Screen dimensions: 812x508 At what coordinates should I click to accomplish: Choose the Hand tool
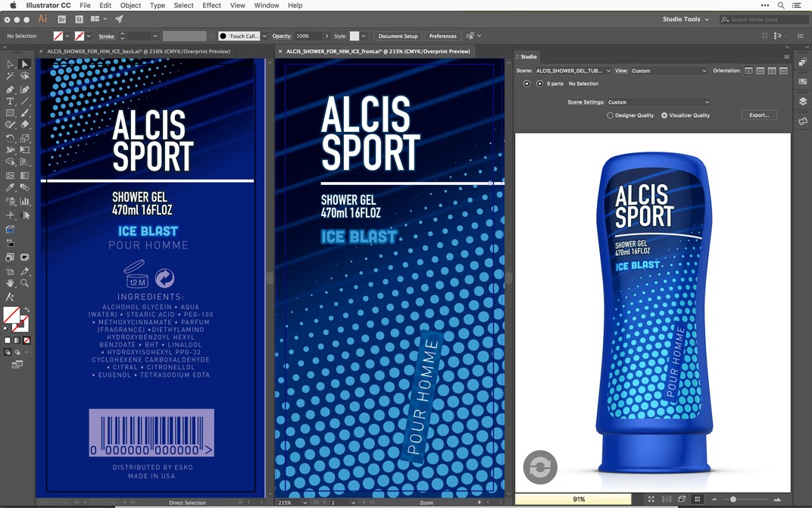pyautogui.click(x=10, y=283)
